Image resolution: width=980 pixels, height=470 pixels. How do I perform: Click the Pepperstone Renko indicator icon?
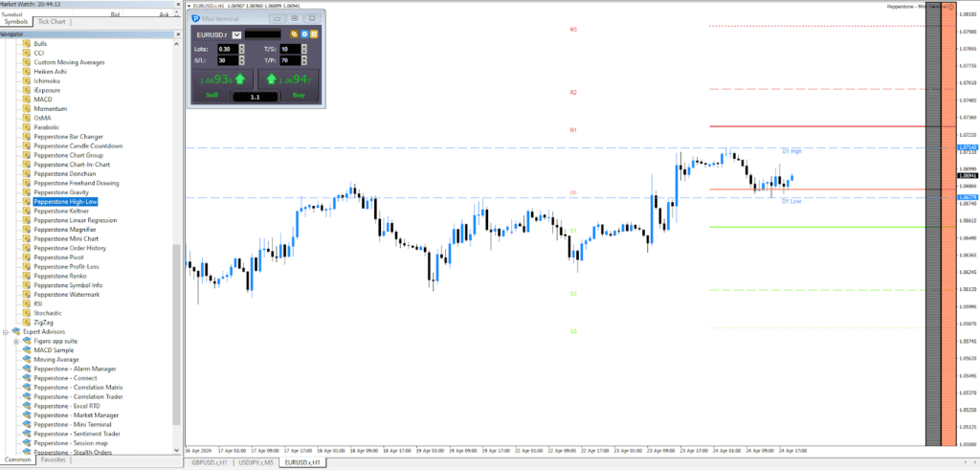27,276
